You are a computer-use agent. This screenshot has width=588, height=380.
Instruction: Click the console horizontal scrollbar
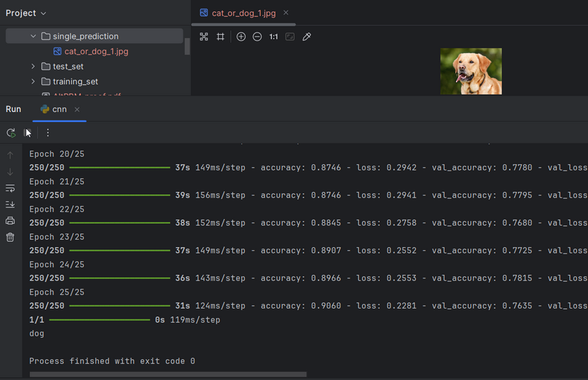167,374
